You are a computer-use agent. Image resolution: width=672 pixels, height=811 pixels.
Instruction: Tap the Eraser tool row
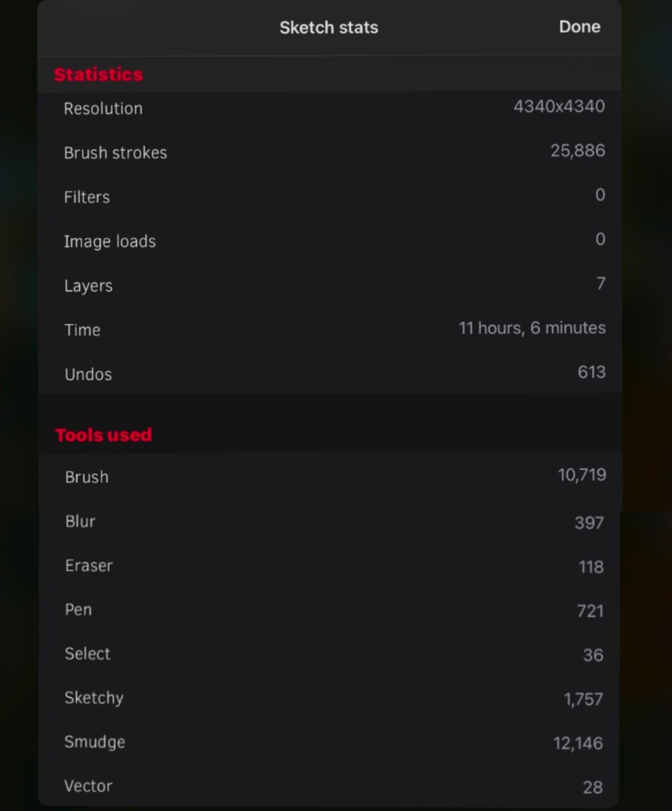coord(329,566)
